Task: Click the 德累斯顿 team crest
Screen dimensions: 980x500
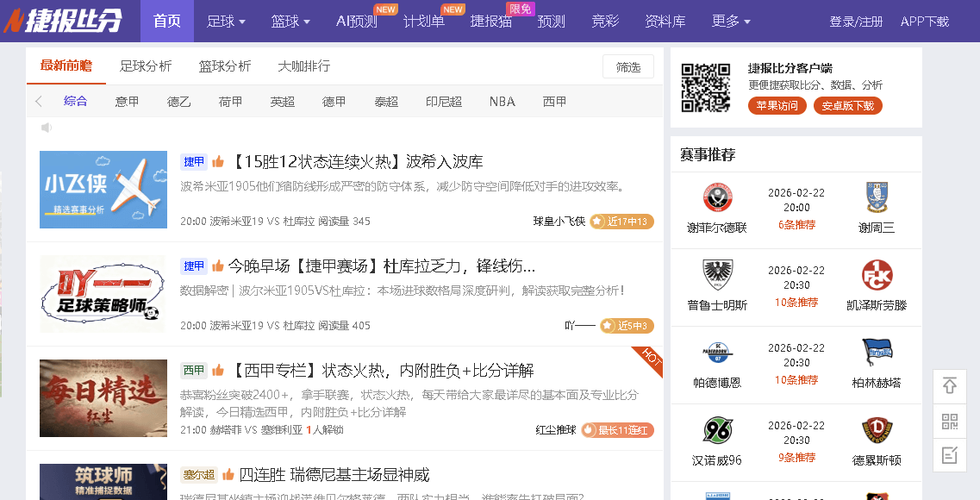Action: (x=877, y=431)
